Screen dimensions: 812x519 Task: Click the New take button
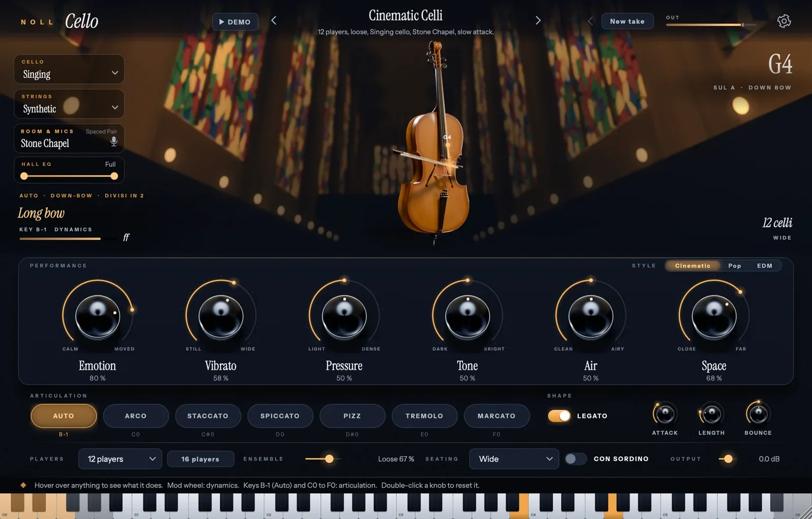pyautogui.click(x=627, y=21)
